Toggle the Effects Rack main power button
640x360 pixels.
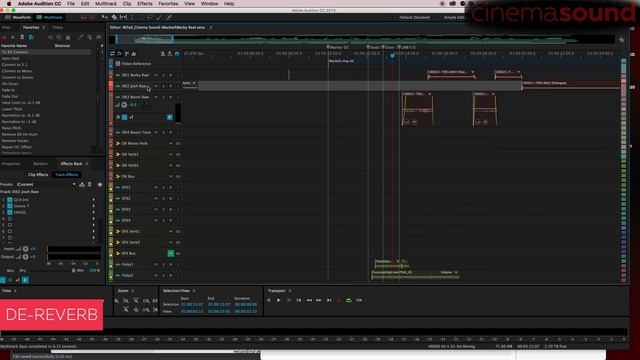2,280
